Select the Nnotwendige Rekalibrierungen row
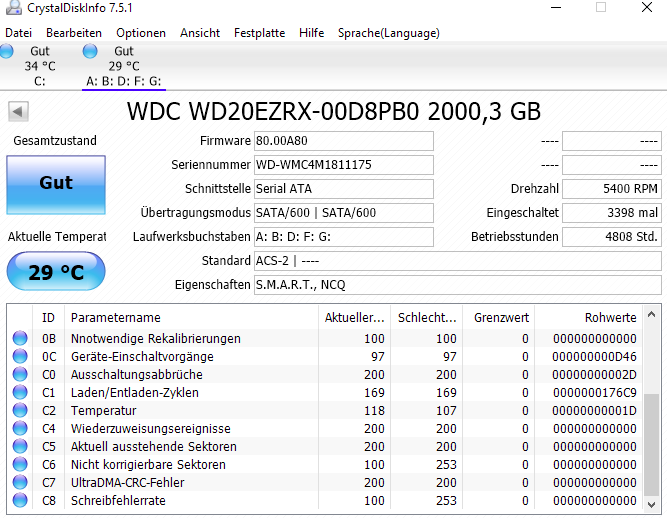 point(324,339)
